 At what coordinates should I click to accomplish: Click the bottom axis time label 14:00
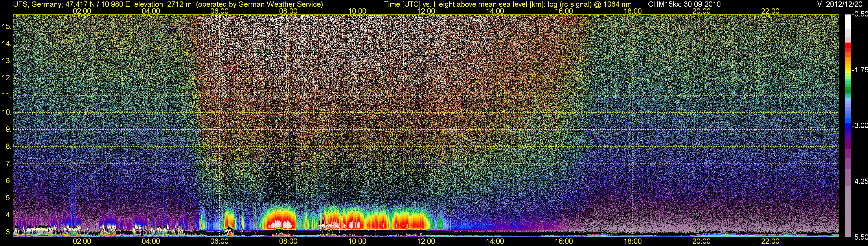pyautogui.click(x=495, y=241)
